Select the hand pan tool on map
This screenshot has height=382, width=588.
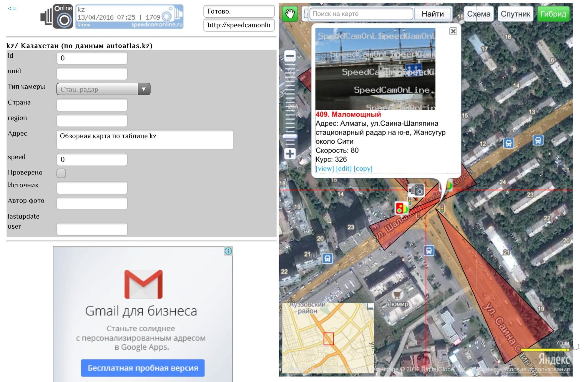(x=290, y=14)
